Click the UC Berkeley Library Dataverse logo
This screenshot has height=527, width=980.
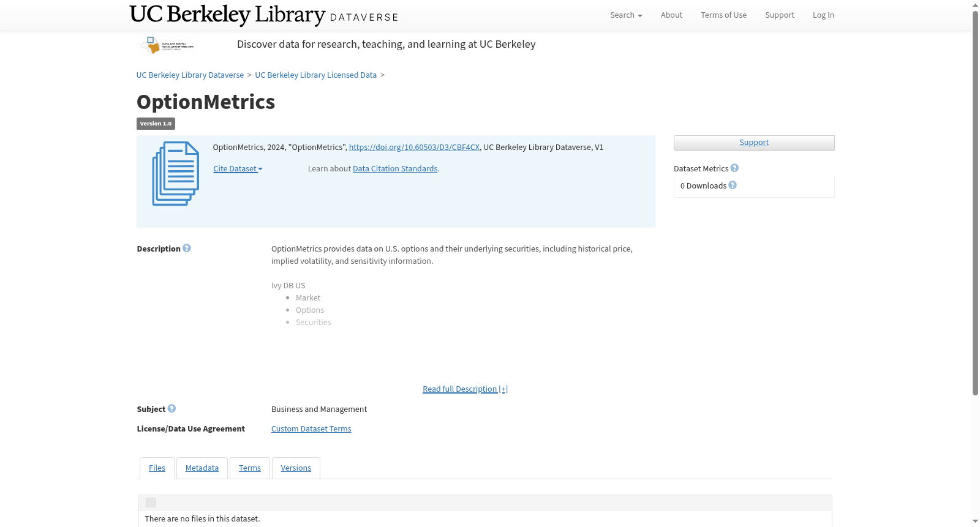[264, 15]
